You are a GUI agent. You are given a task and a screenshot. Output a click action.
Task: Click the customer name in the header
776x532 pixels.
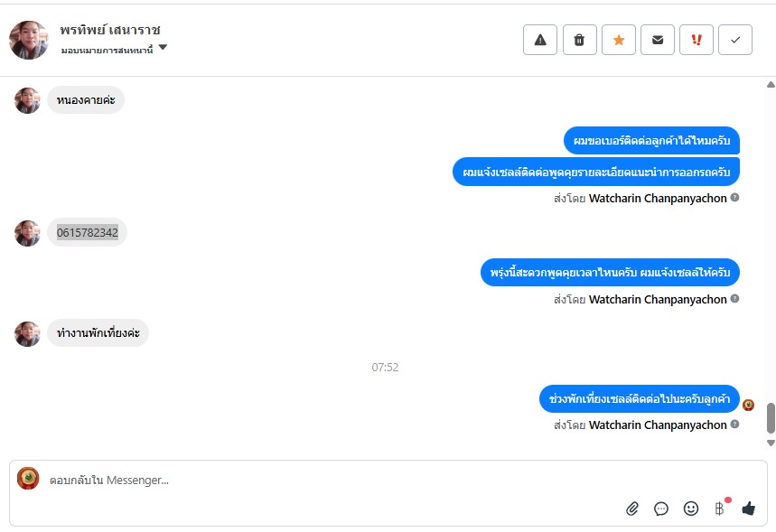pyautogui.click(x=110, y=30)
